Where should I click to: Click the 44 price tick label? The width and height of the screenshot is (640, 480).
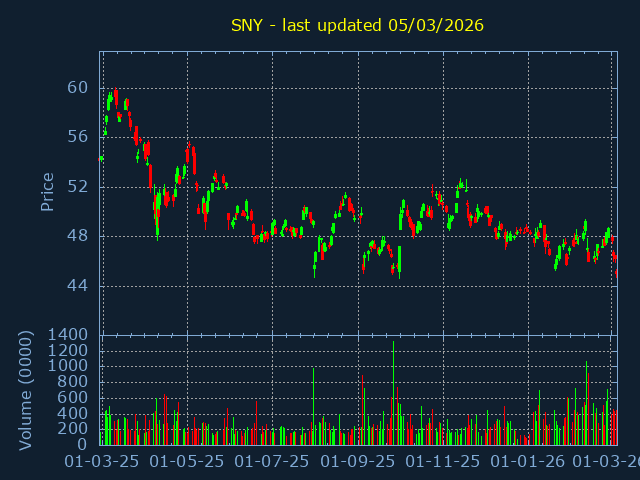(x=78, y=286)
